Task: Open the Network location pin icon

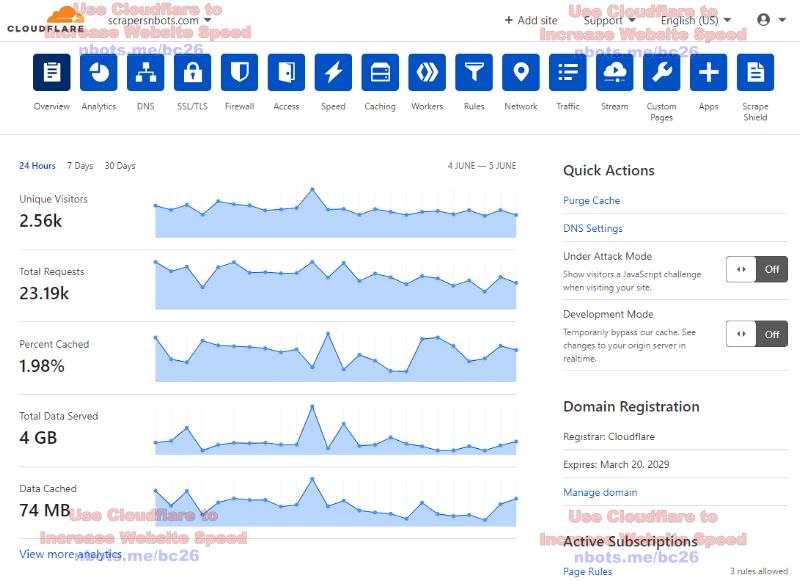Action: [x=521, y=72]
